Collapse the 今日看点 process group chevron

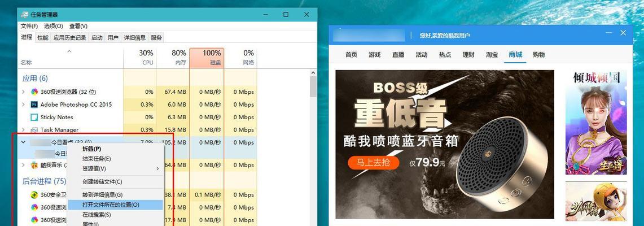23,142
